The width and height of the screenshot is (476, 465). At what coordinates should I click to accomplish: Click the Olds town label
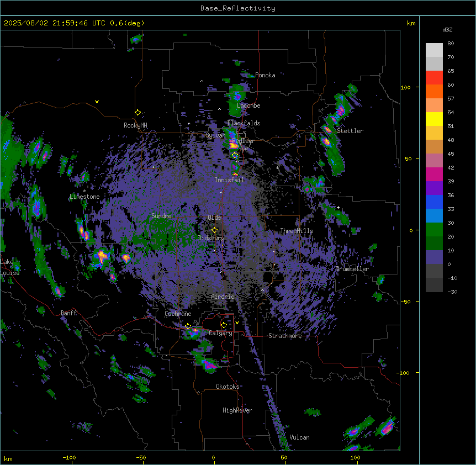(x=214, y=218)
